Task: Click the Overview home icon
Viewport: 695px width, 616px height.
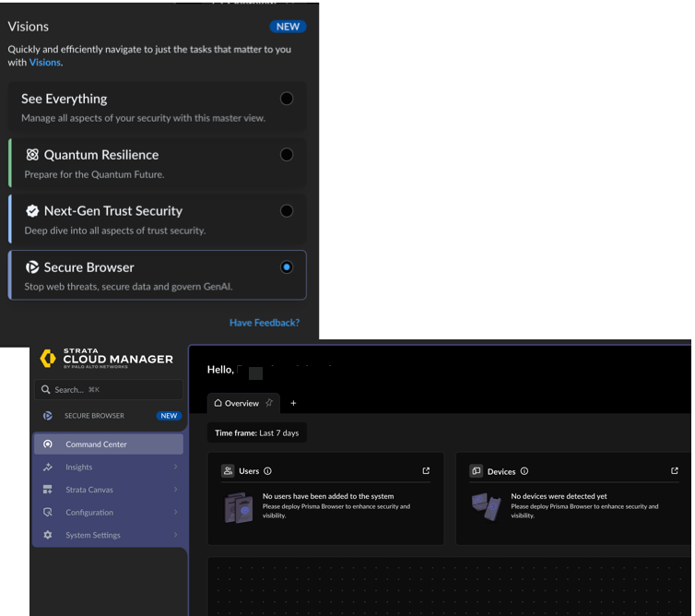Action: point(218,403)
